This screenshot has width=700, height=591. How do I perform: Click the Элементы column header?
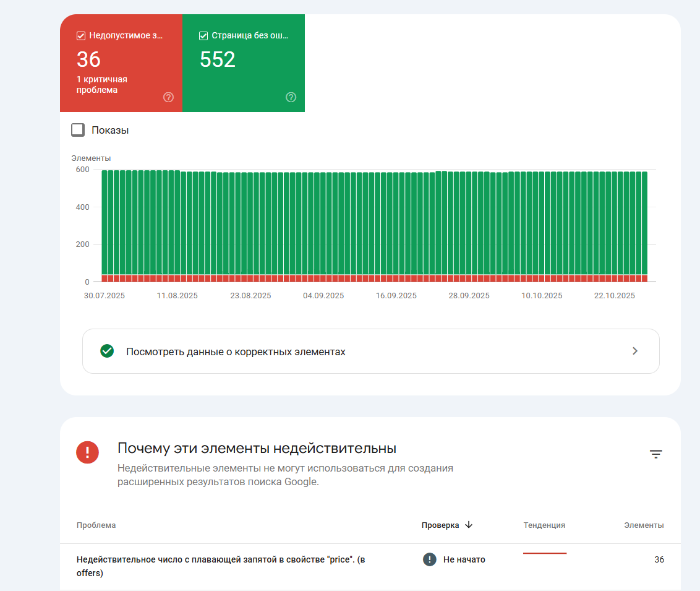click(x=644, y=525)
